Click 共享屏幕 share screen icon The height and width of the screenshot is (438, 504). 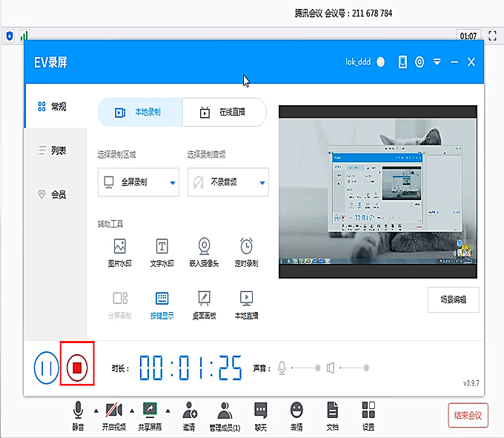[150, 416]
